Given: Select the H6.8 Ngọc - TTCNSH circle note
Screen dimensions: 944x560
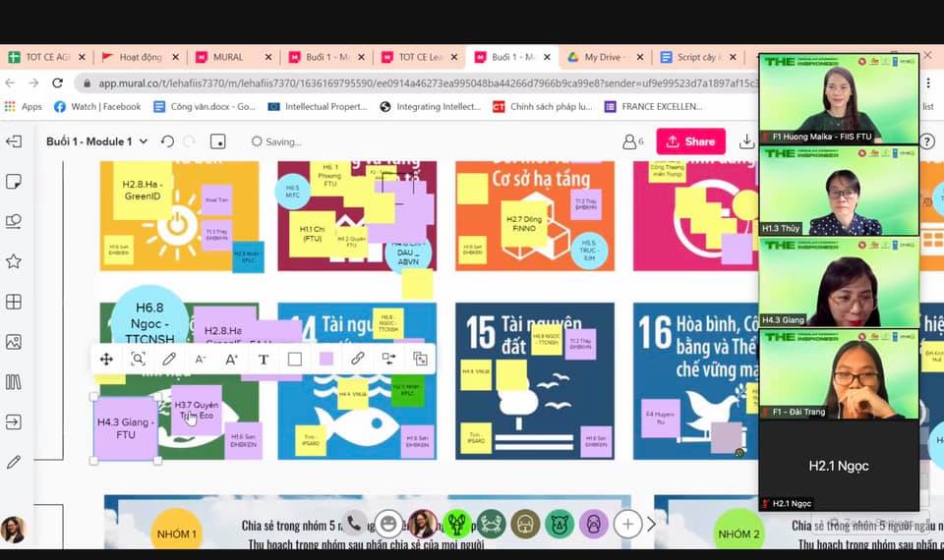Looking at the screenshot, I should point(149,317).
